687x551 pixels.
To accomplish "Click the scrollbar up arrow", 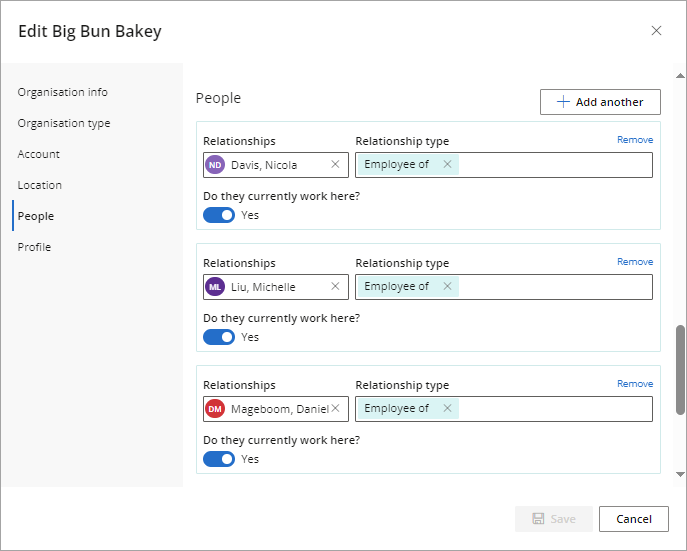I will (680, 76).
